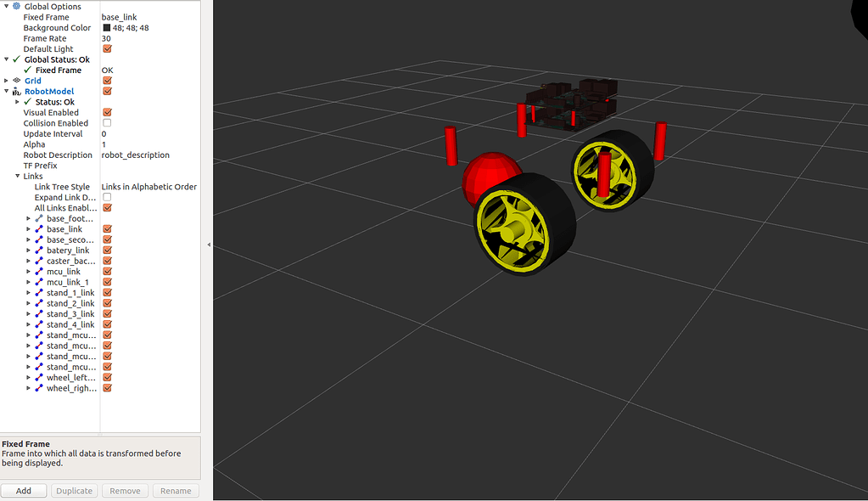Open the Link Tree Style dropdown
Screen dimensions: 868x501
(x=149, y=186)
